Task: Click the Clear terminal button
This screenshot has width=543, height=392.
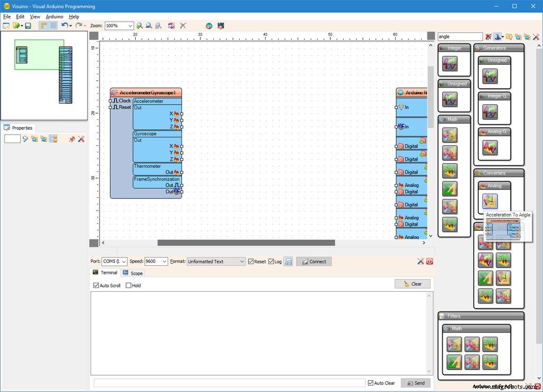Action: point(412,284)
